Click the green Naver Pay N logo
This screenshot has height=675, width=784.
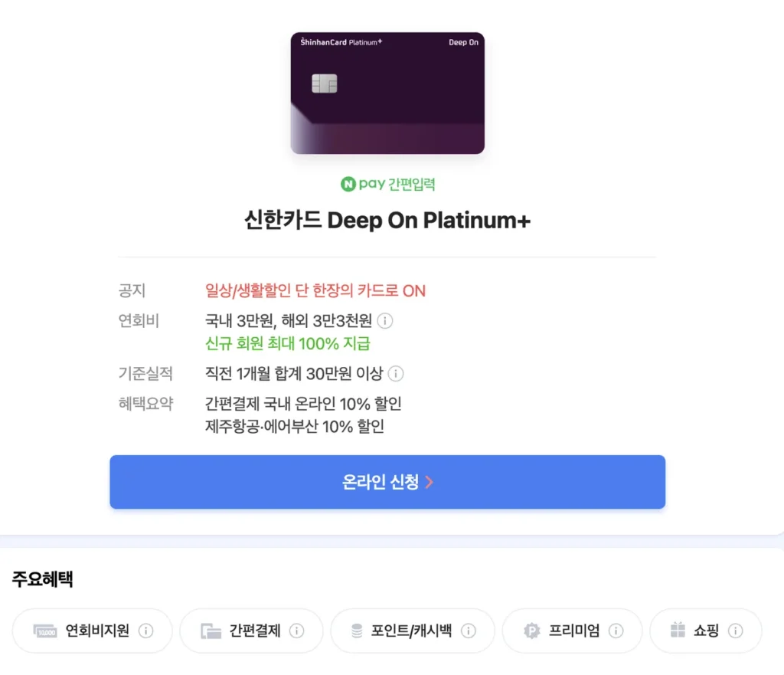click(348, 185)
